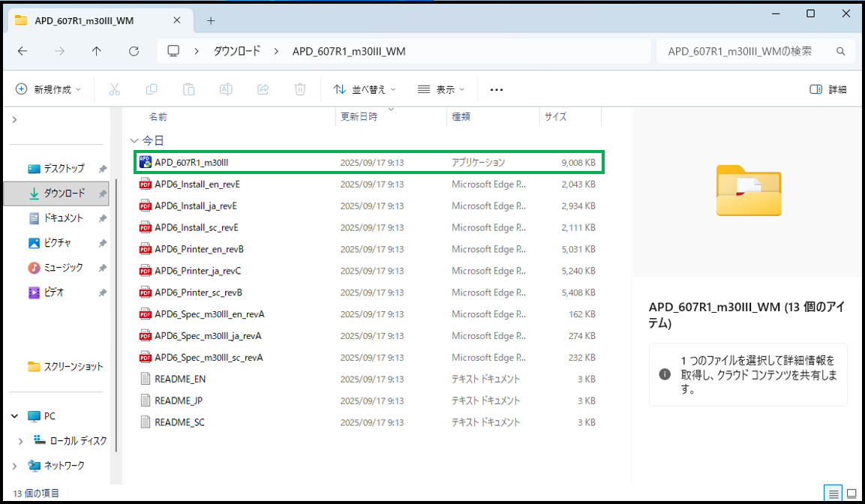
Task: Switch to large thumbnails view icon
Action: point(851,493)
